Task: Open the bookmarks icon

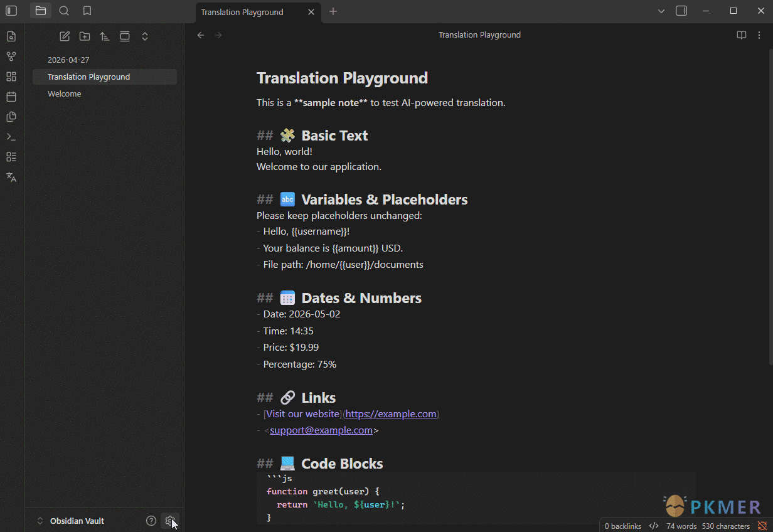Action: (87, 11)
